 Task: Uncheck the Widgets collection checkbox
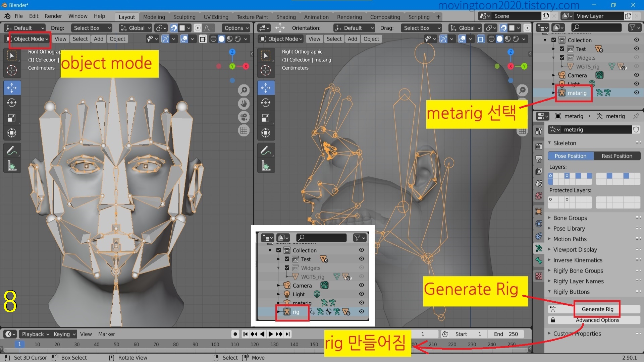[x=562, y=57]
